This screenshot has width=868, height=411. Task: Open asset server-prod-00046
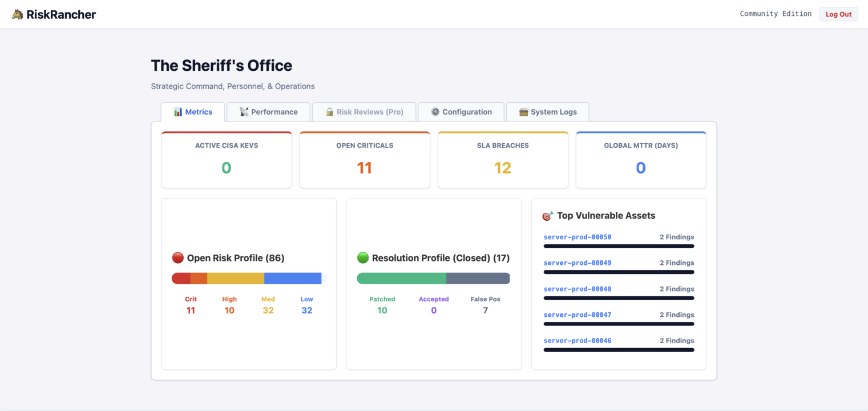(x=578, y=341)
